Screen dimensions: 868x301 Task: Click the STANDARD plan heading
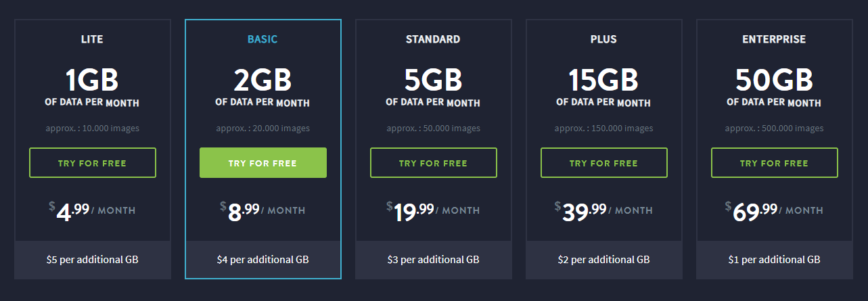click(x=434, y=39)
